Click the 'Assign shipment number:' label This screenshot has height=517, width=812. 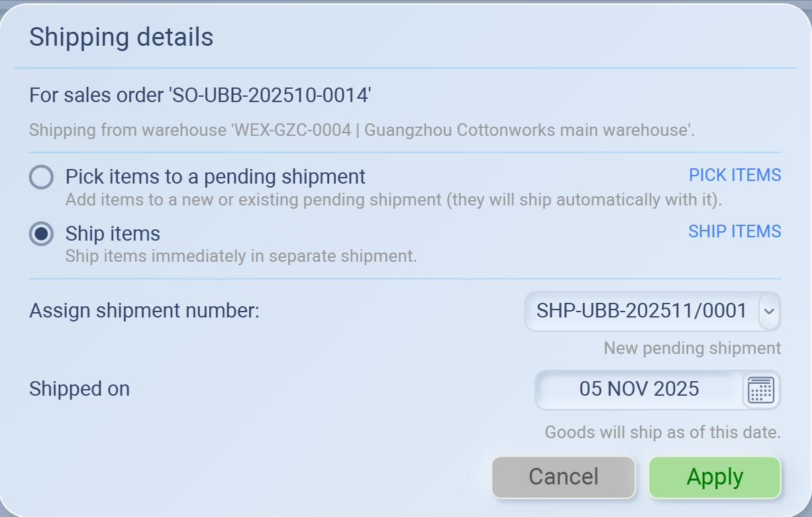tap(144, 311)
